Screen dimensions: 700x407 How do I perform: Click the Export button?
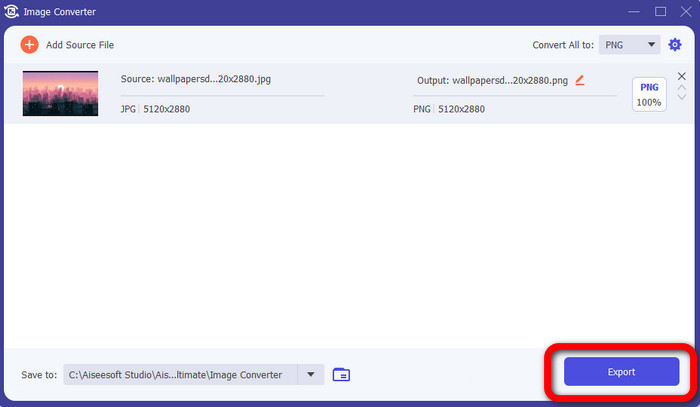621,371
